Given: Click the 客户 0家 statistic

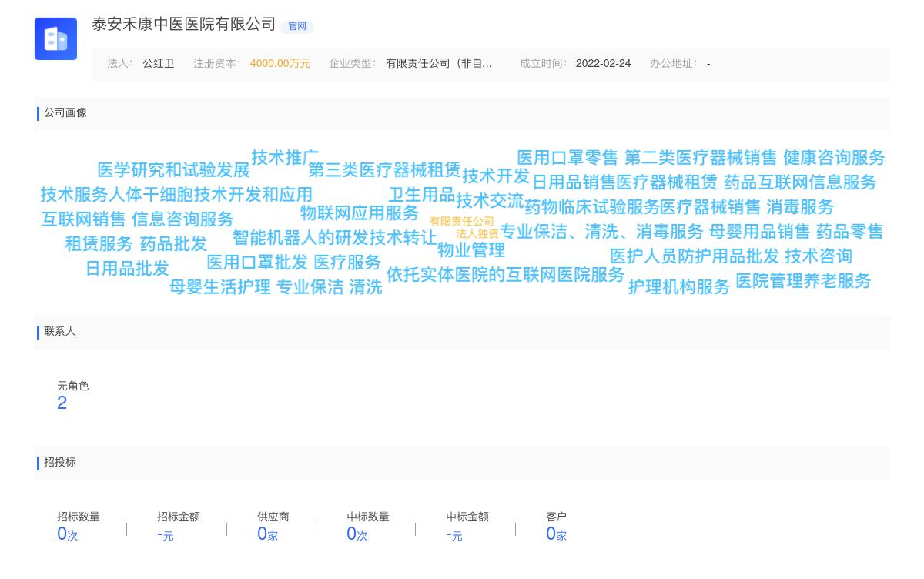Looking at the screenshot, I should 556,534.
